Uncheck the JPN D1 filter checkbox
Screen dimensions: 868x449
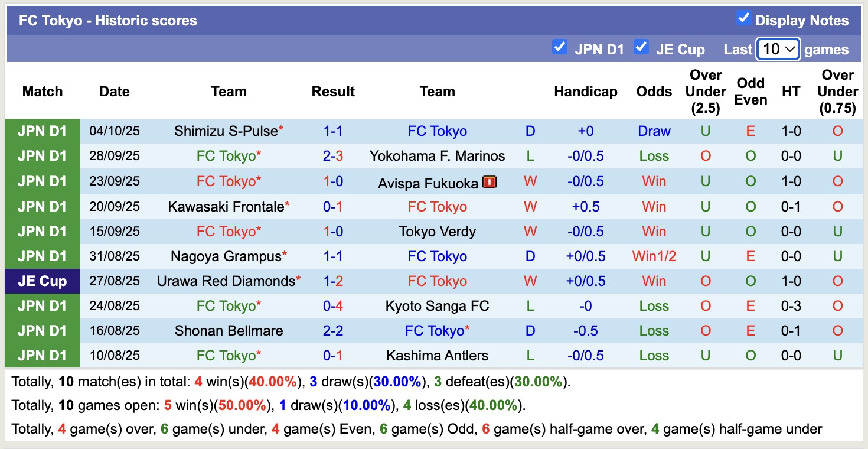coord(559,47)
